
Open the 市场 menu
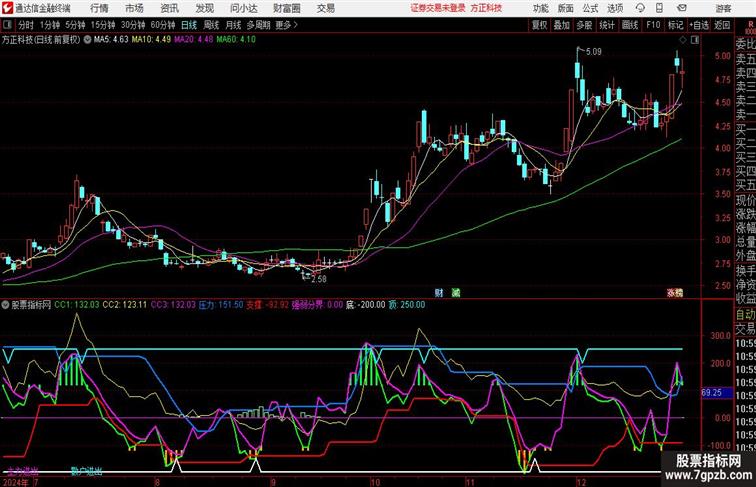135,8
